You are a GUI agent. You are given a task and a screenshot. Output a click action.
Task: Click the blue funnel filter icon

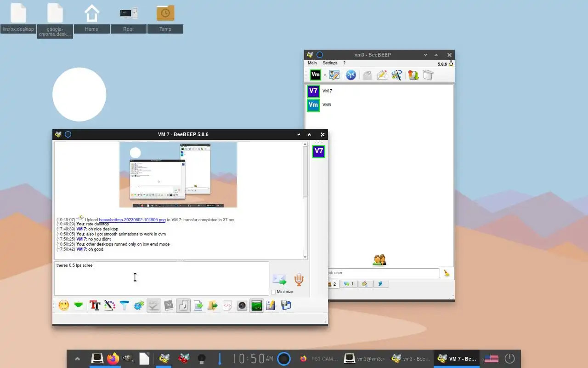pyautogui.click(x=124, y=305)
